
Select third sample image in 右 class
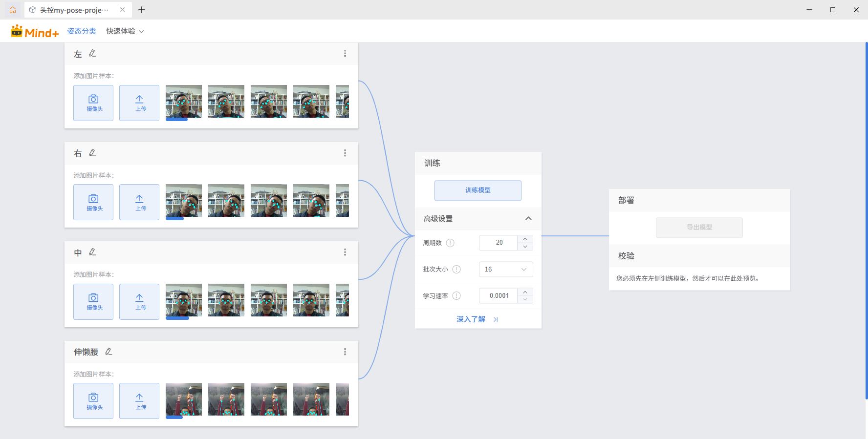coord(269,200)
